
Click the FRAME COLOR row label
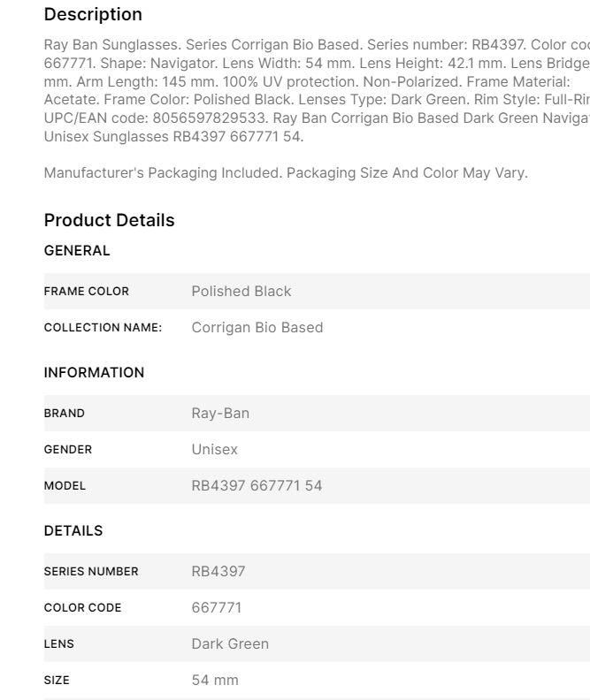click(x=87, y=291)
